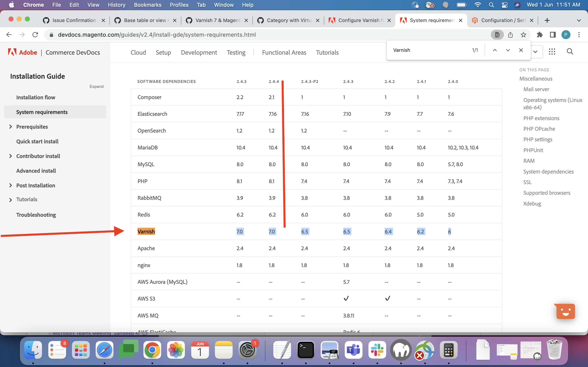Reload the current page
The image size is (588, 367).
35,34
